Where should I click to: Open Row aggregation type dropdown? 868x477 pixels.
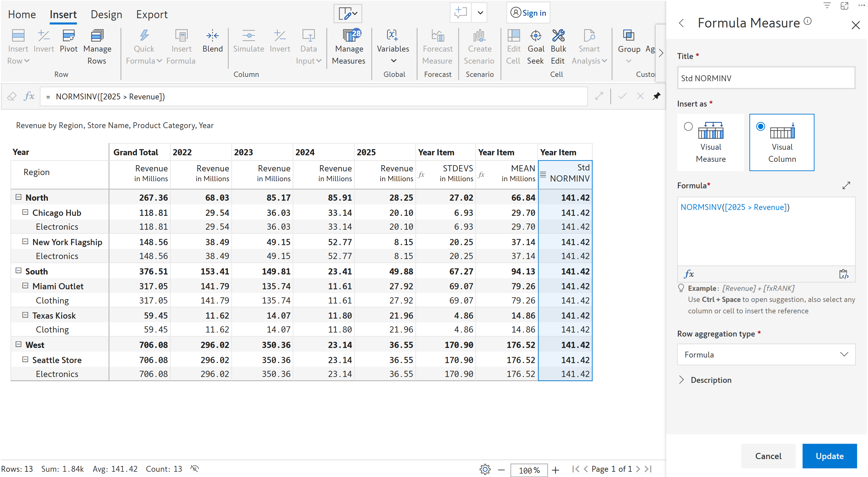coord(766,354)
